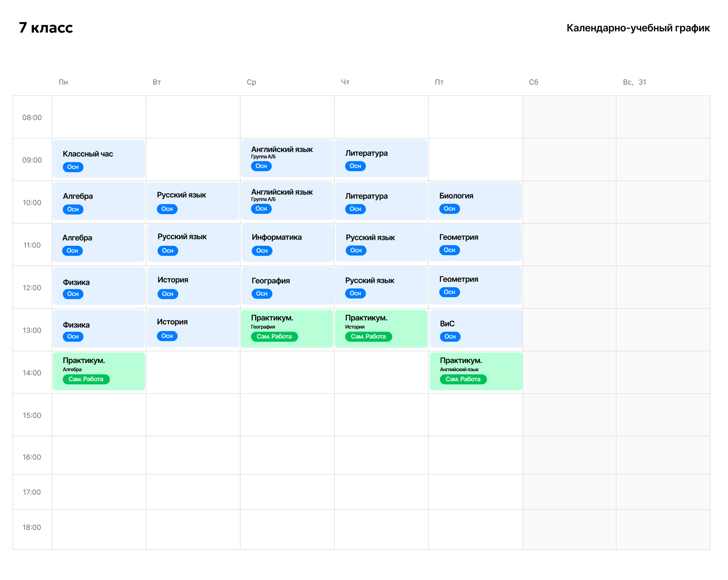Click the 08:00 time row label

32,117
